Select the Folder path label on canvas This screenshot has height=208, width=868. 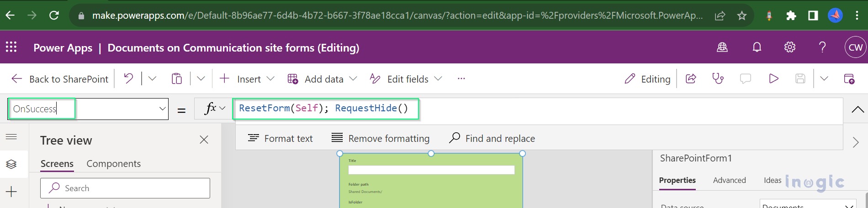(x=359, y=184)
